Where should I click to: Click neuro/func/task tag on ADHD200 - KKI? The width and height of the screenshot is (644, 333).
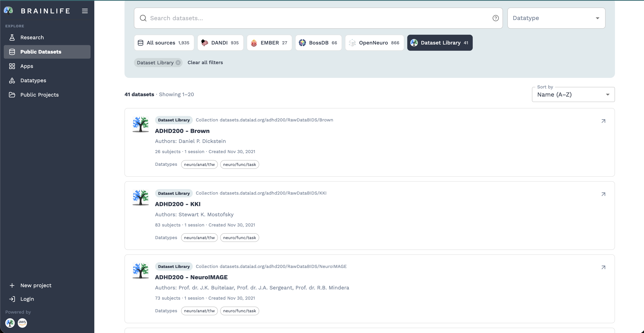239,238
